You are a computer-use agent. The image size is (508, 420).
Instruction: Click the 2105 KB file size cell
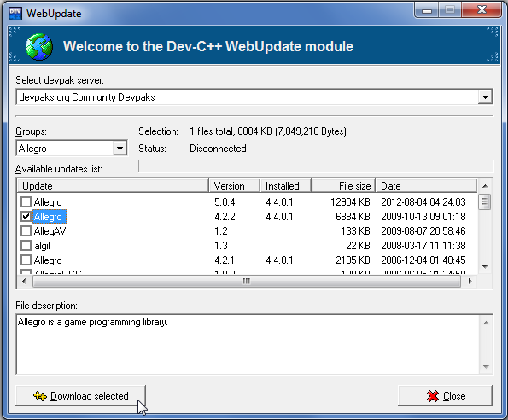[353, 260]
